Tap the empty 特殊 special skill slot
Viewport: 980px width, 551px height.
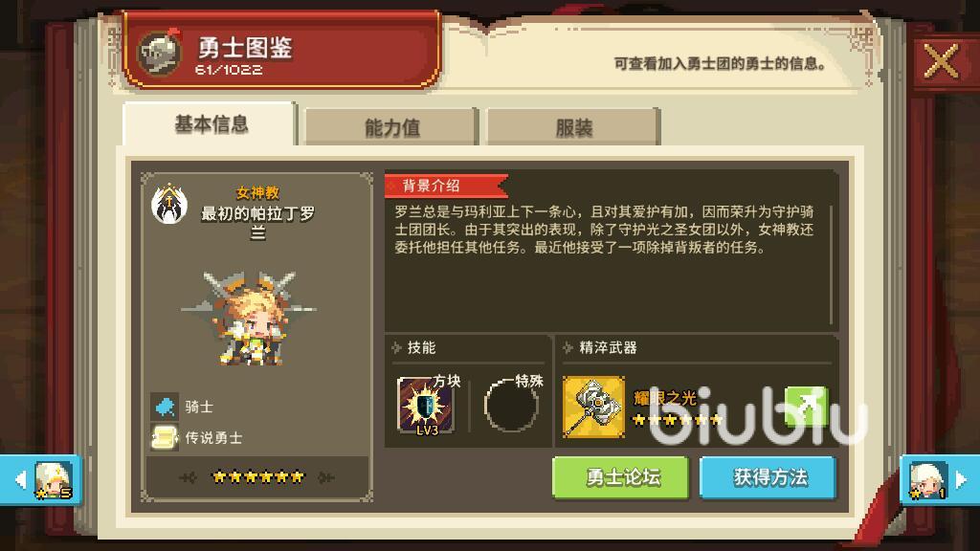(511, 406)
